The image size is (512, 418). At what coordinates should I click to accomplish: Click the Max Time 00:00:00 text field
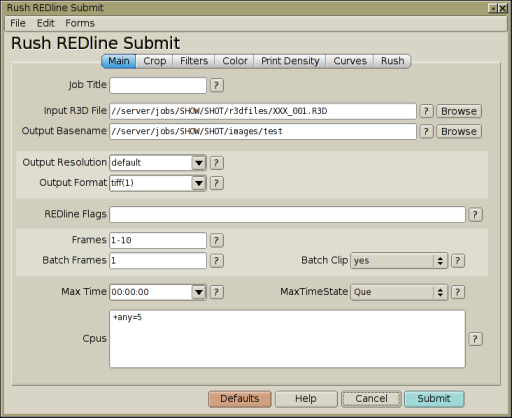pyautogui.click(x=151, y=292)
